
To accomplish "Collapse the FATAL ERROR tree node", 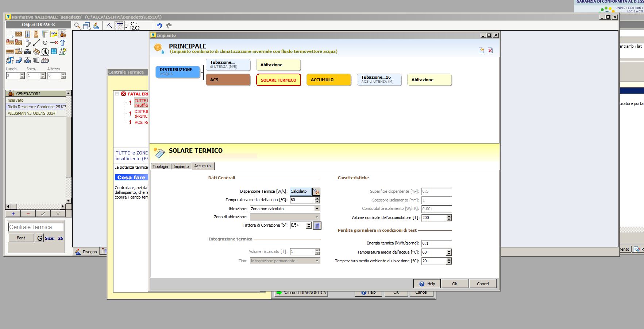I will pos(117,94).
